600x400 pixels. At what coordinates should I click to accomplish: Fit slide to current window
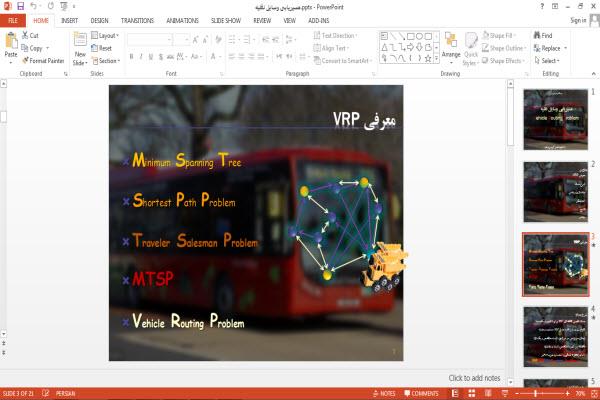pos(595,393)
